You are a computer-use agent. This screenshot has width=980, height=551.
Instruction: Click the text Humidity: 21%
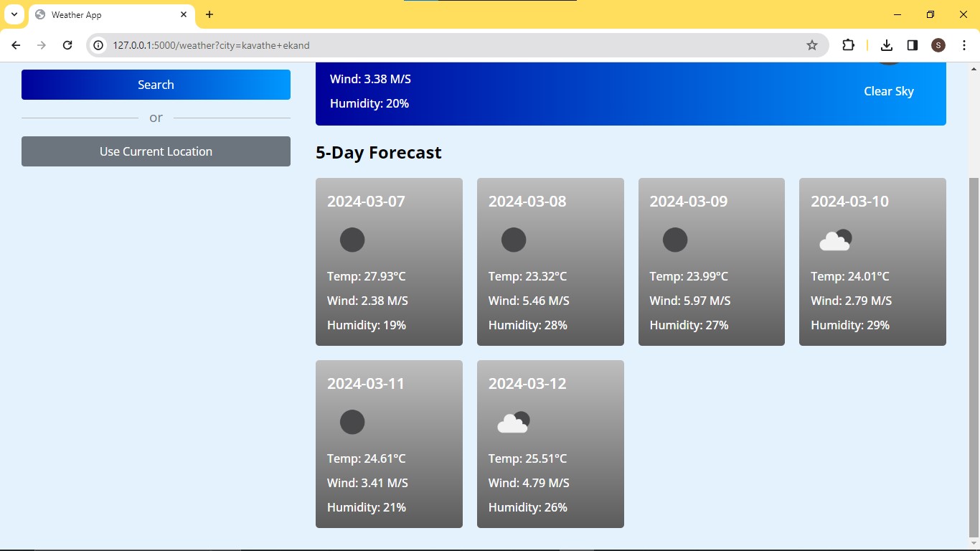(x=367, y=507)
